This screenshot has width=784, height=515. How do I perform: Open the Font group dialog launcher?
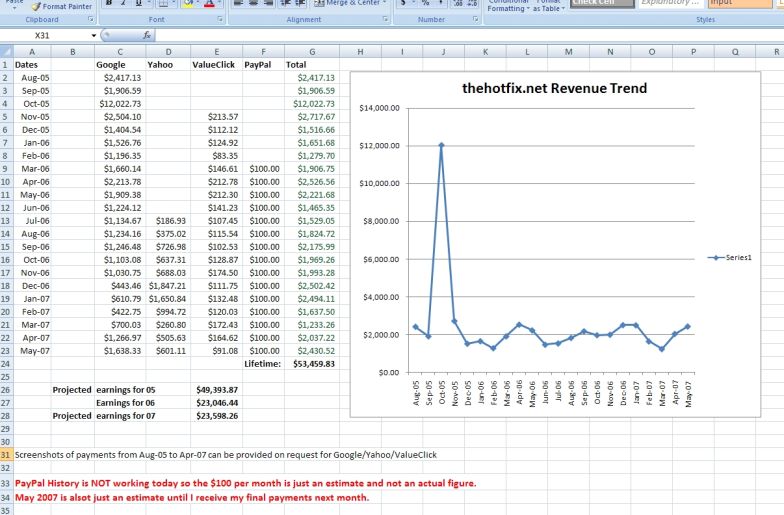point(220,19)
